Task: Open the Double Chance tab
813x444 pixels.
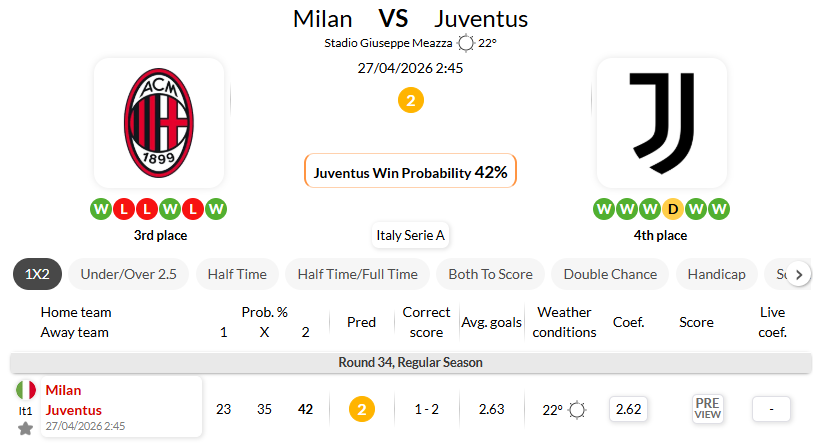Action: point(610,274)
